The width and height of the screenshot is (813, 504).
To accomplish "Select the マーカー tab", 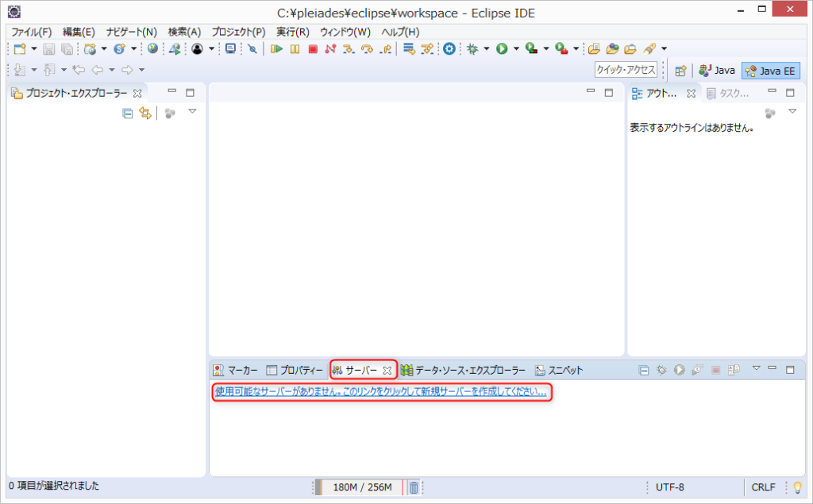I will point(236,370).
